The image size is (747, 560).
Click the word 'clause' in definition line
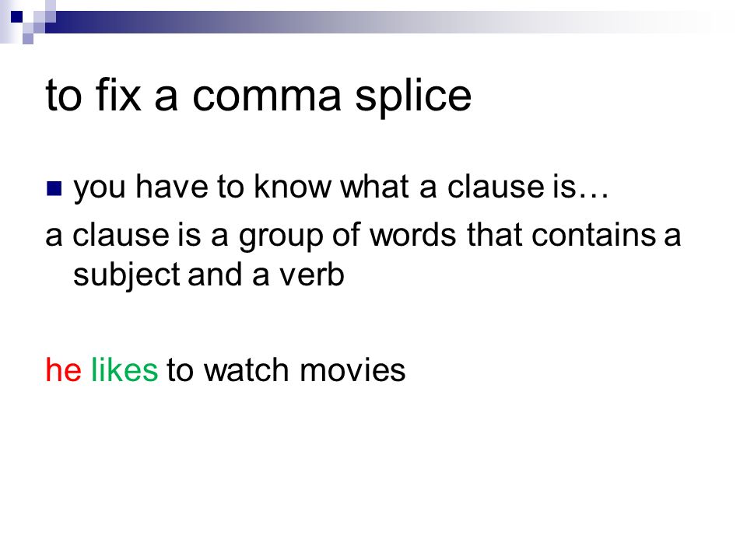(x=121, y=235)
